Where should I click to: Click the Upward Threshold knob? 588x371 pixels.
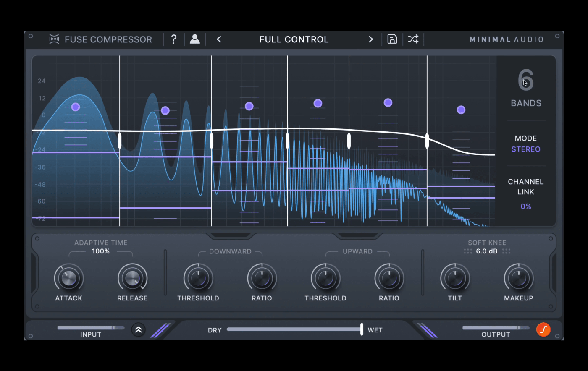pos(325,278)
